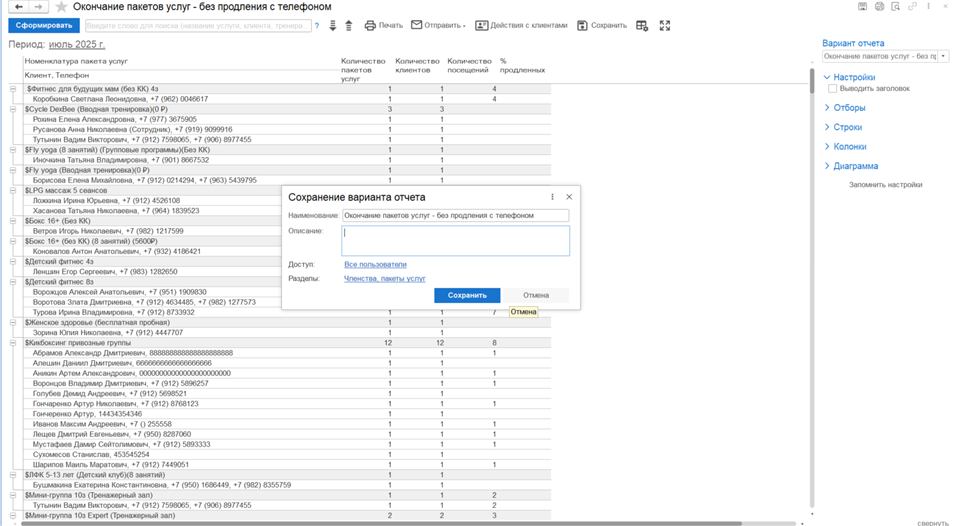This screenshot has height=526, width=960.
Task: Change the period июль 2025 г.
Action: (77, 45)
